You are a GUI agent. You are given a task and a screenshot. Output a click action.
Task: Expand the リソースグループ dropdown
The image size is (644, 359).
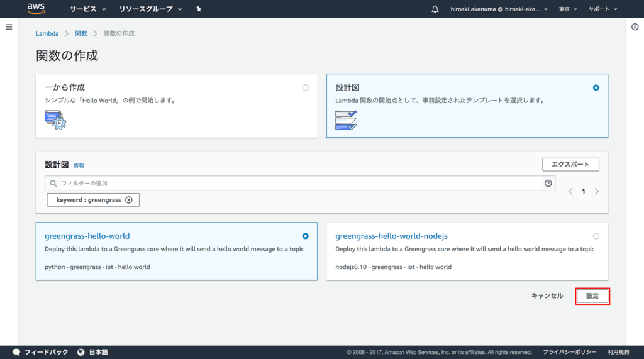point(150,9)
